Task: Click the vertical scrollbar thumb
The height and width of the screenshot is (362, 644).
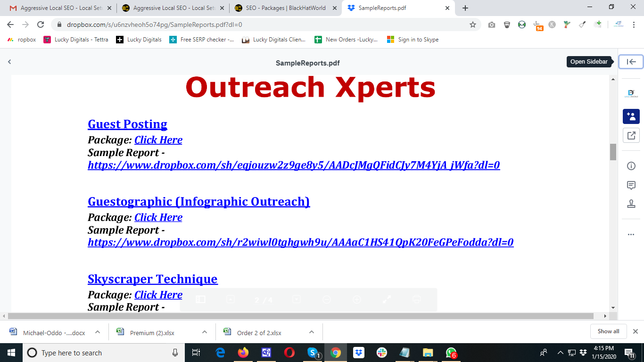Action: point(613,152)
